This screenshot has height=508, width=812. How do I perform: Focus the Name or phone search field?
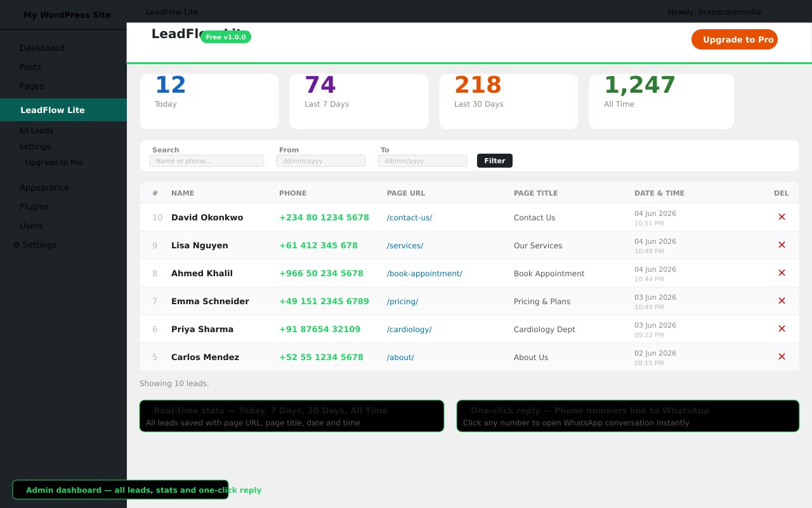point(207,161)
